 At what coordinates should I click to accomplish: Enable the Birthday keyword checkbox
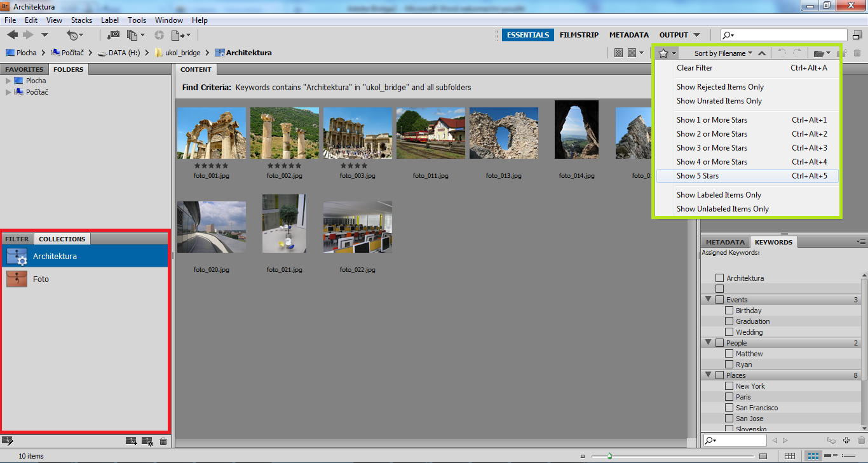coord(729,311)
